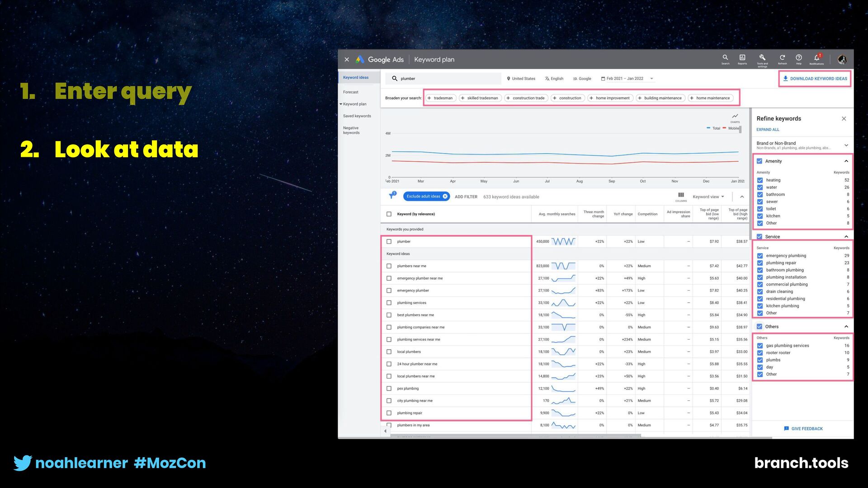Viewport: 868px width, 488px height.
Task: Click the United States location setting
Action: [521, 79]
